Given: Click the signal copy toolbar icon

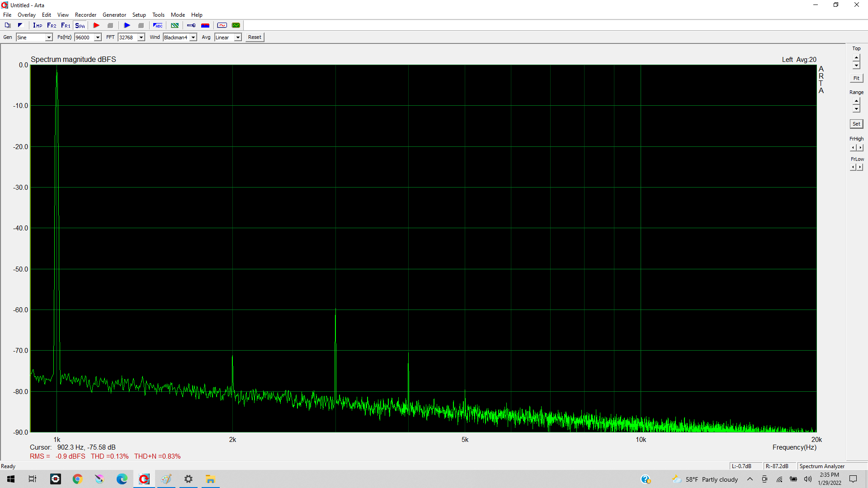Looking at the screenshot, I should pos(20,25).
